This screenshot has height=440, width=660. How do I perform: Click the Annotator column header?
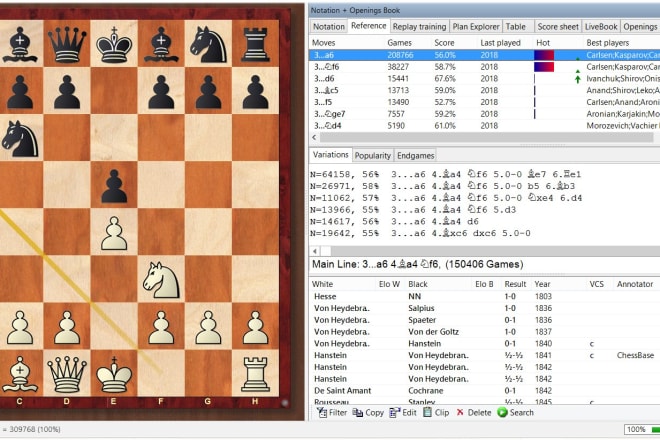tap(635, 284)
